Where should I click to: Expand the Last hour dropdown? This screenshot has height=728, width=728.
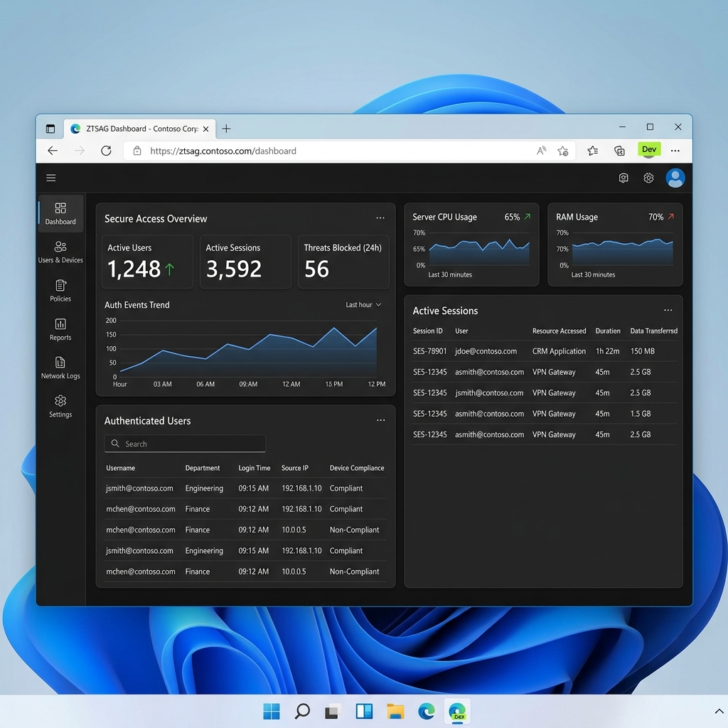pyautogui.click(x=363, y=304)
